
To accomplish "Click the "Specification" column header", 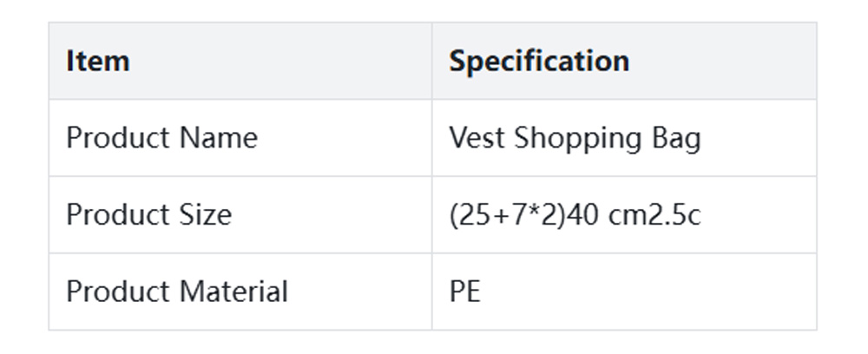I will 538,62.
